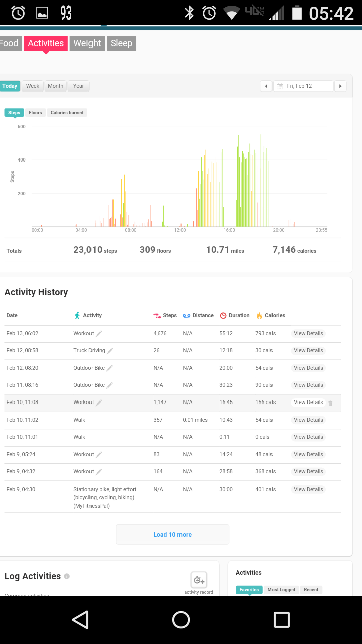362x644 pixels.
Task: Edit the Feb 11 Outdoor Bike pencil icon
Action: (x=109, y=385)
